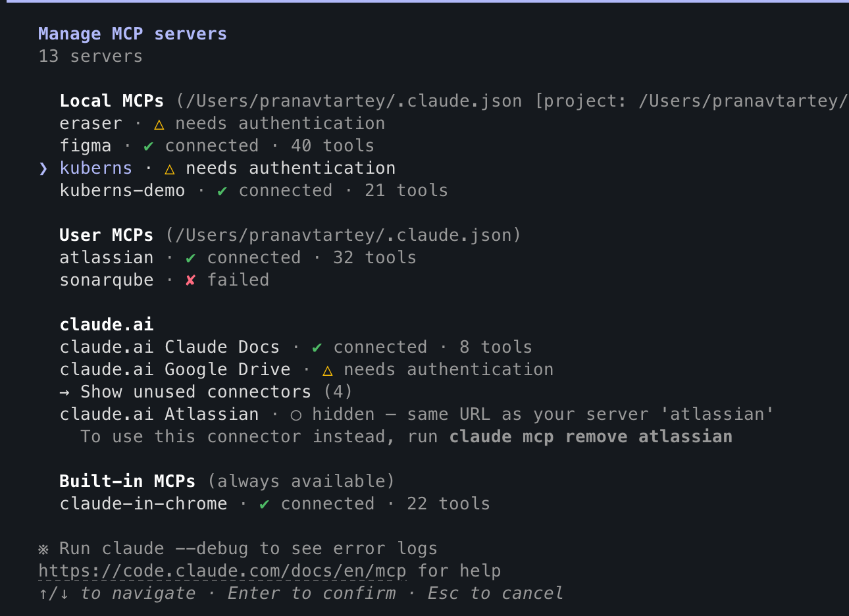849x616 pixels.
Task: Click the green checkmark beside figma
Action: 149,146
